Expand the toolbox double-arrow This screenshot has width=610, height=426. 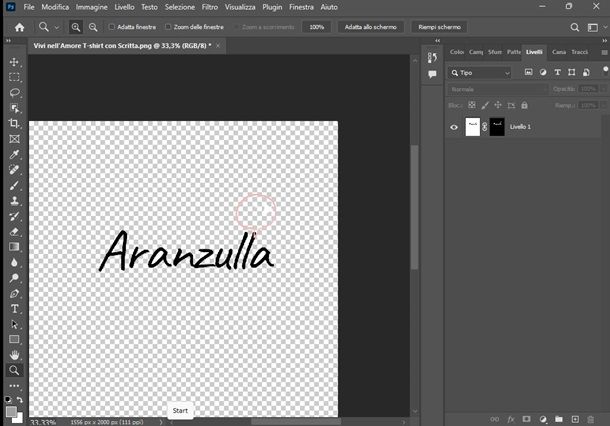8,40
